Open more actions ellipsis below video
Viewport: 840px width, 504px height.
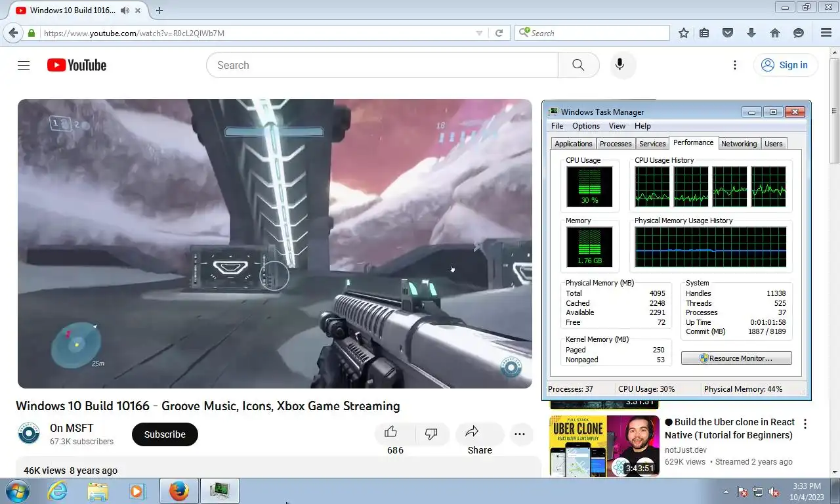pyautogui.click(x=520, y=434)
